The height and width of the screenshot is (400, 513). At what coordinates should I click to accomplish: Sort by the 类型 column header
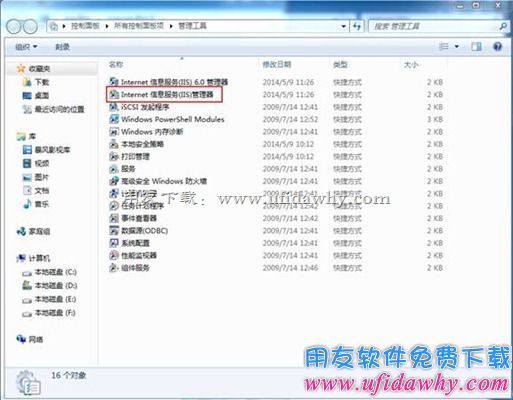click(x=340, y=64)
